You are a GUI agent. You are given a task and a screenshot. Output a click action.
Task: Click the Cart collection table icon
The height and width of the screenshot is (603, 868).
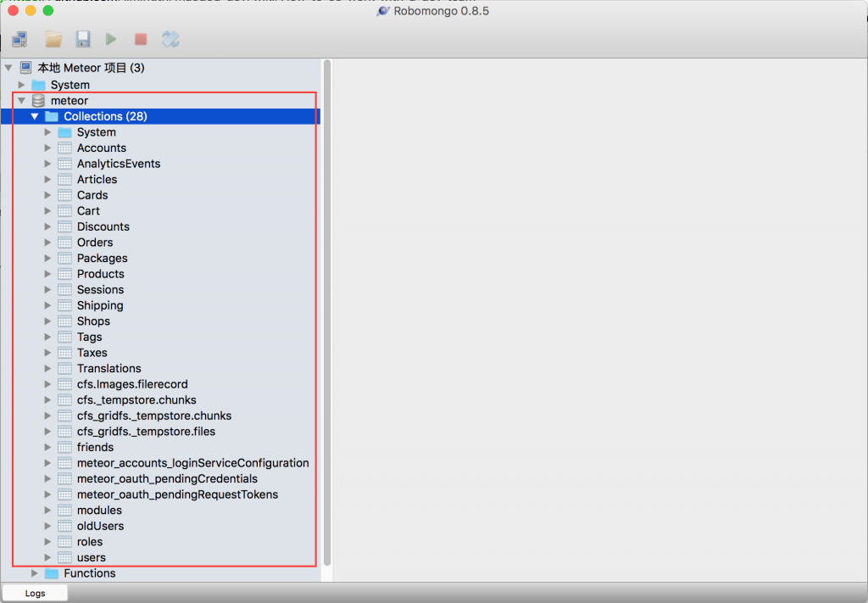click(64, 211)
